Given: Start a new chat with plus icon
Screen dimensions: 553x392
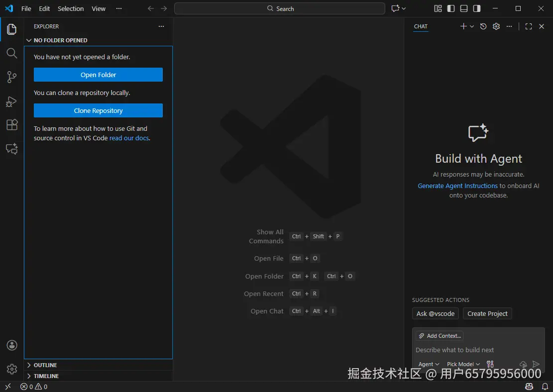Looking at the screenshot, I should click(x=463, y=26).
